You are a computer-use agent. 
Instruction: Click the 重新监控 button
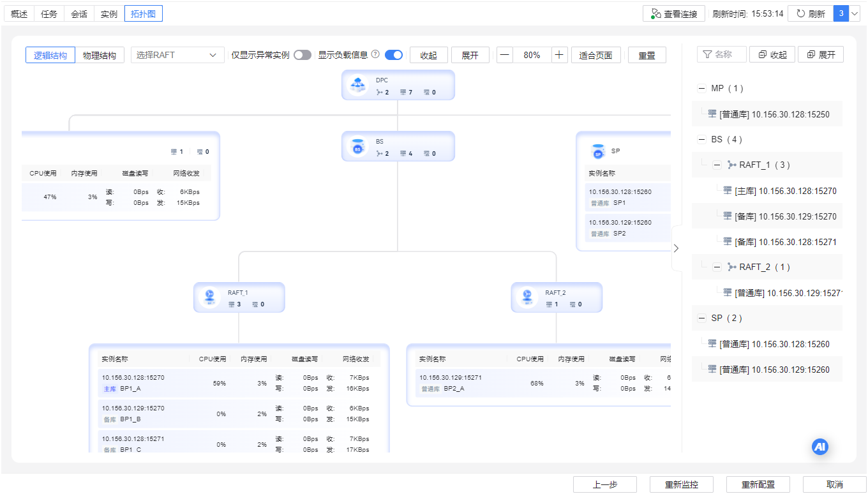click(x=681, y=484)
